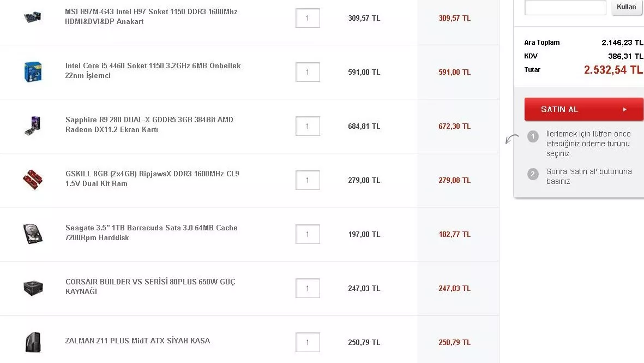This screenshot has height=363, width=644.
Task: Open the MSI H97M-G43 Anakart product link
Action: (151, 17)
